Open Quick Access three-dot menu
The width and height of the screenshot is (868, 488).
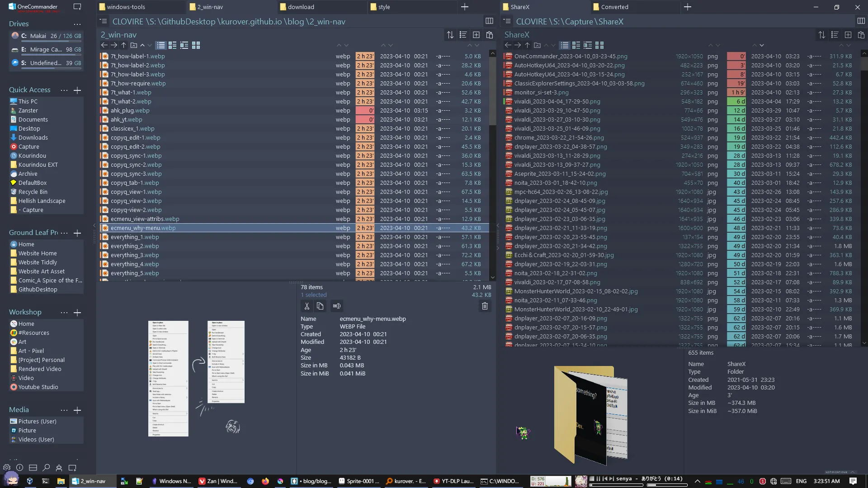click(x=64, y=90)
